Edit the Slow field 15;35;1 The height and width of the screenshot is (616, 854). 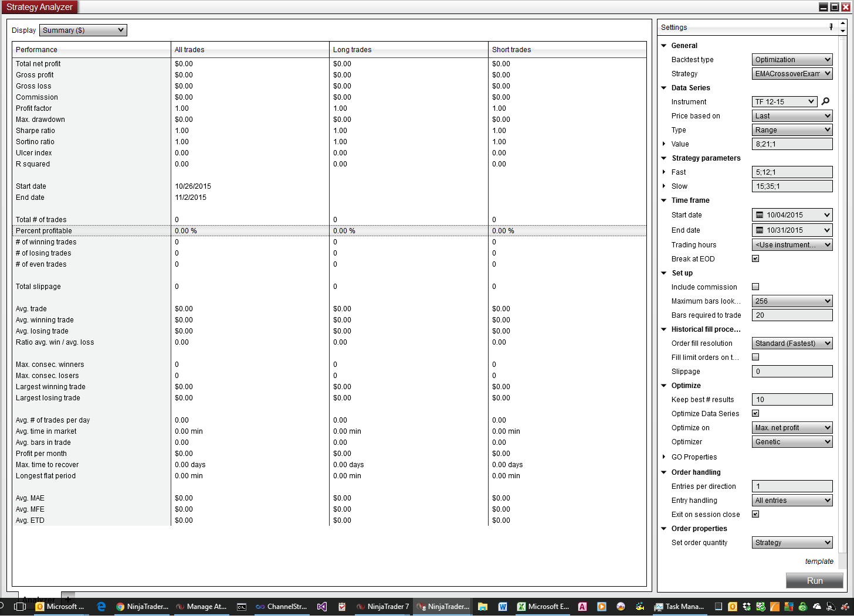point(792,186)
